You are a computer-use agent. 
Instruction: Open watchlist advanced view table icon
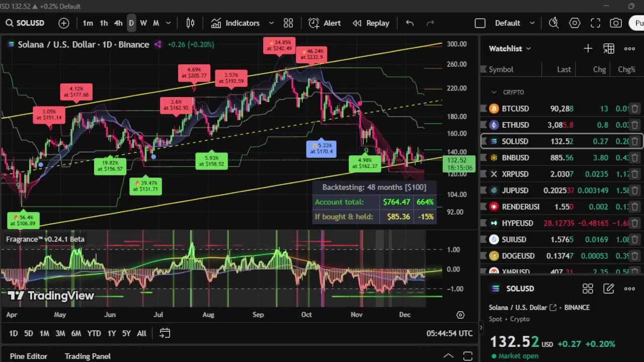click(609, 48)
